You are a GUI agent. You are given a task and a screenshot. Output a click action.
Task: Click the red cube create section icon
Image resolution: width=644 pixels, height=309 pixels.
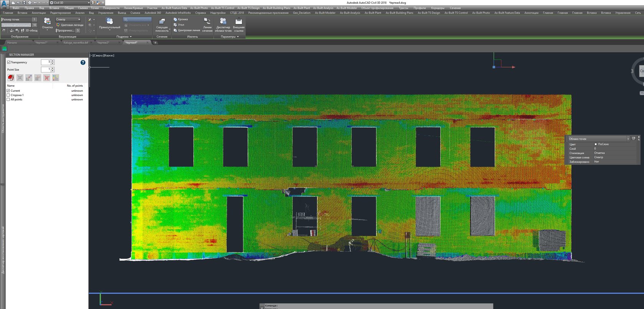[11, 78]
